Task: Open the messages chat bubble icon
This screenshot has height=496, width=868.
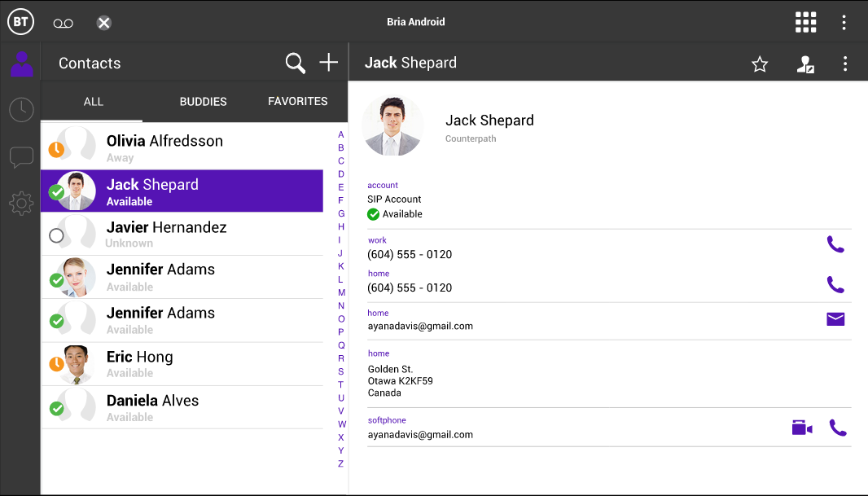Action: [22, 157]
